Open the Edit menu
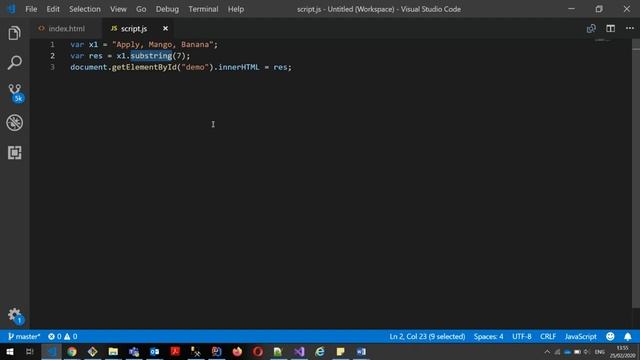This screenshot has height=360, width=640. coord(53,9)
